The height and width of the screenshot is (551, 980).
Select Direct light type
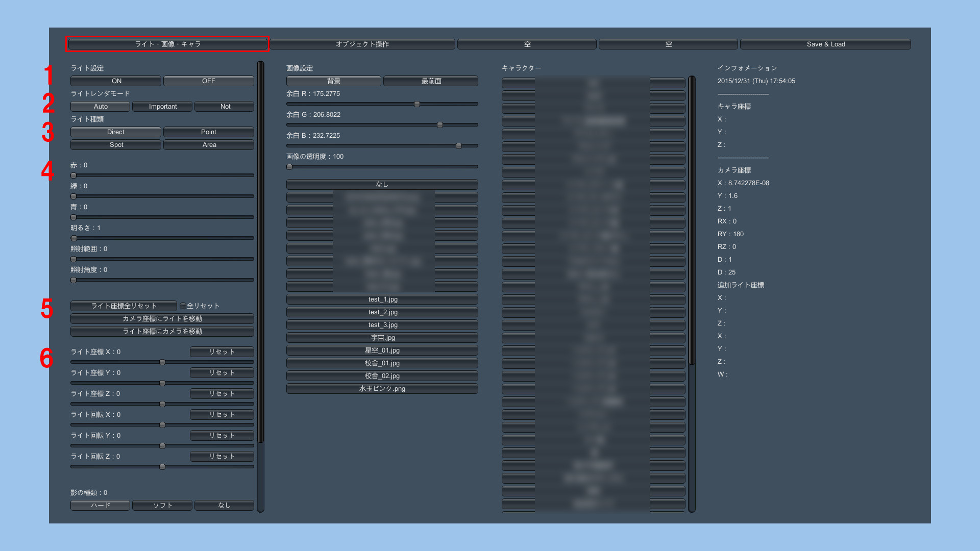pos(116,132)
